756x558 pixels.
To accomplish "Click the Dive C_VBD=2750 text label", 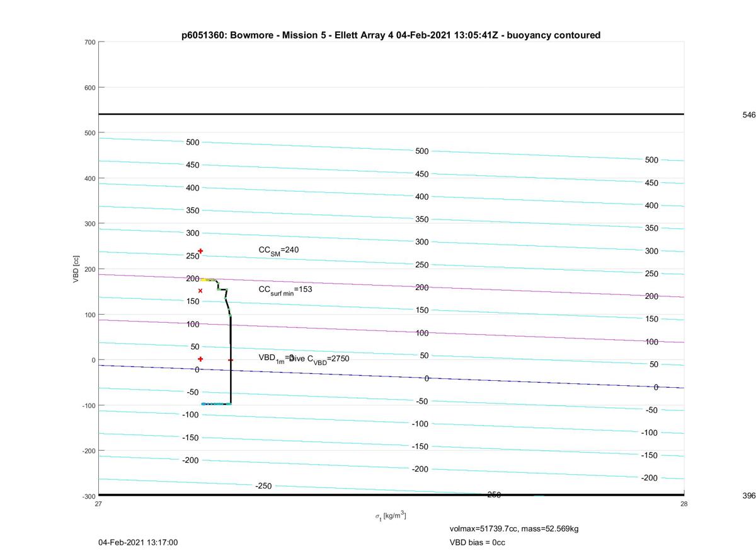I will (320, 359).
